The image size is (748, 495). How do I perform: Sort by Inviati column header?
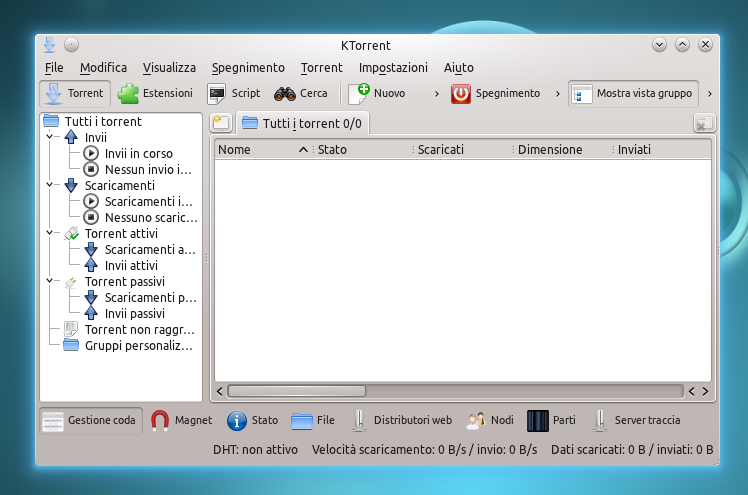pyautogui.click(x=662, y=150)
